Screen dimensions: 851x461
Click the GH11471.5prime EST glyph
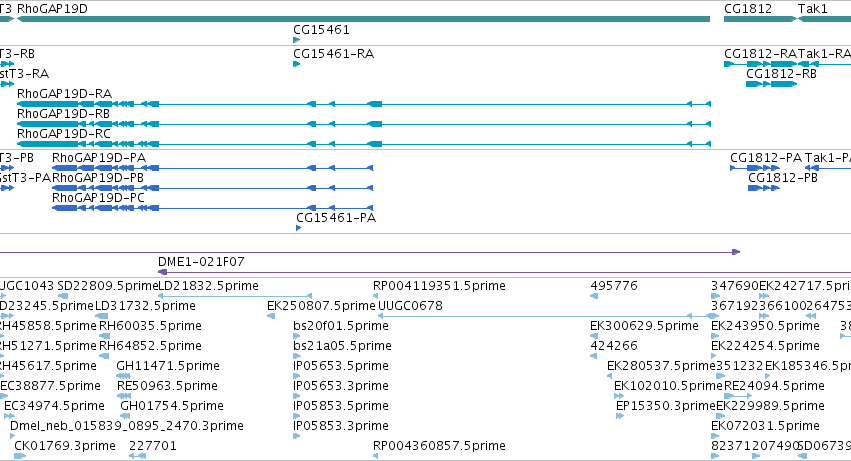coord(123,376)
